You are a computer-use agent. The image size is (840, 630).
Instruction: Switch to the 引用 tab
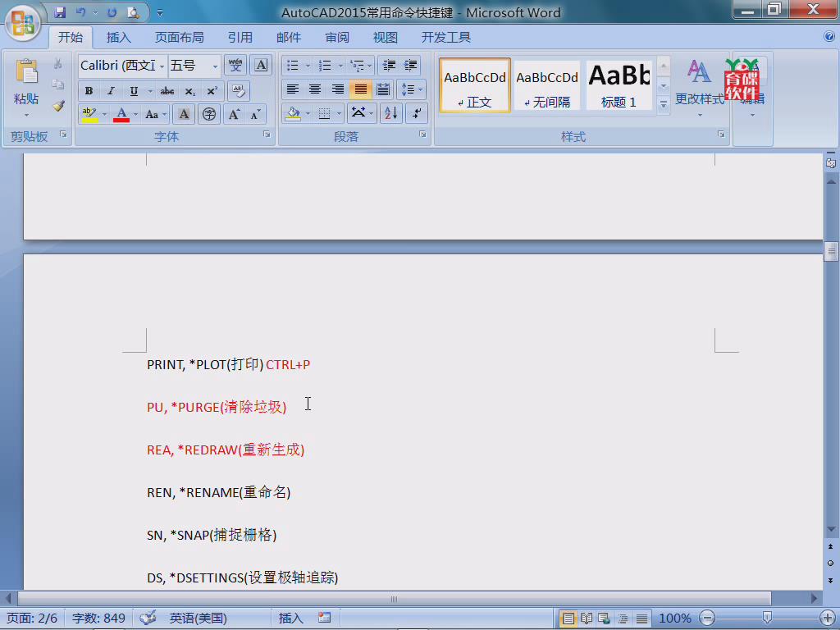[x=240, y=38]
